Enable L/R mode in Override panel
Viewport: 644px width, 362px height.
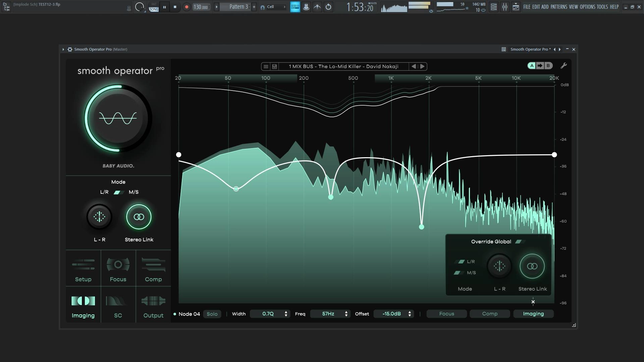(460, 261)
